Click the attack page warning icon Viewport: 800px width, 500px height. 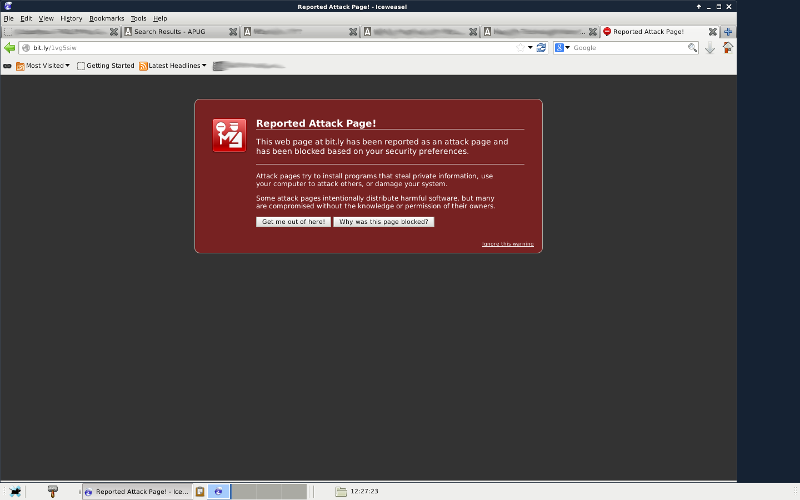click(228, 135)
